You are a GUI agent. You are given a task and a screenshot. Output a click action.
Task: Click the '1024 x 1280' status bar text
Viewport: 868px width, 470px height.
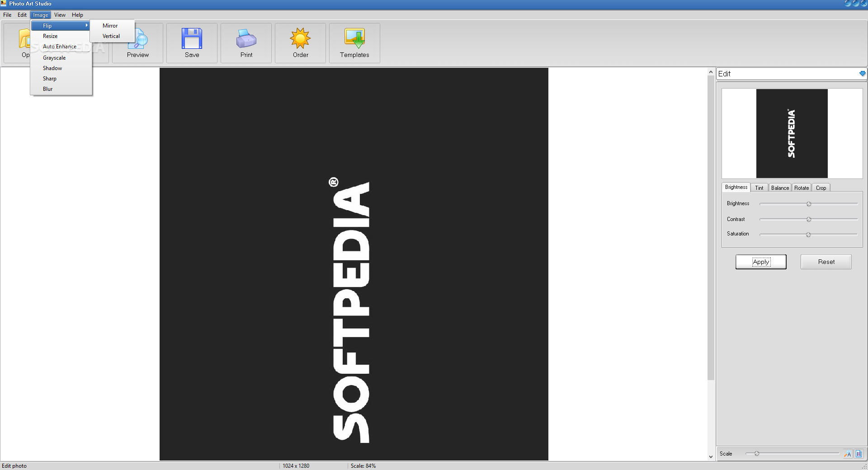296,466
